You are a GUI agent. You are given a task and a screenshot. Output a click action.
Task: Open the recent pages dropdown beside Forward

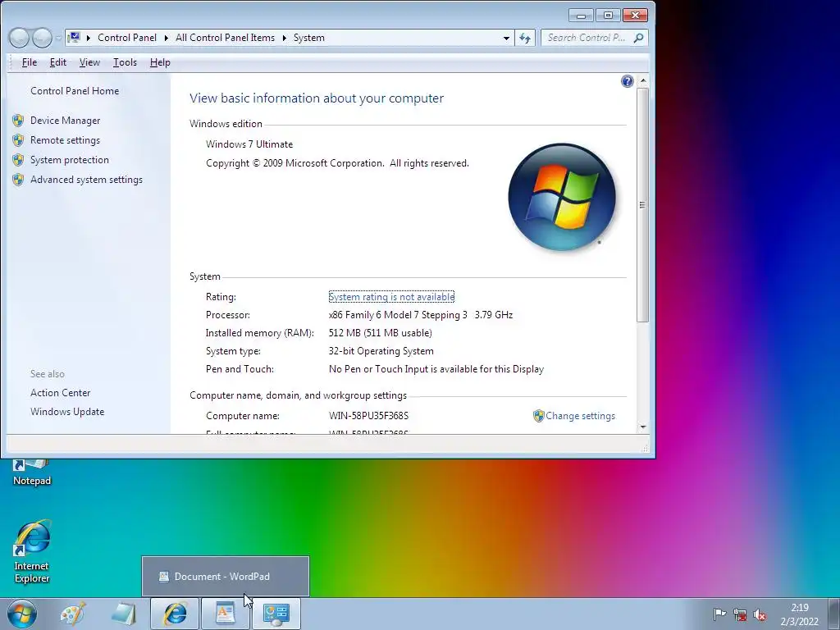[x=58, y=39]
